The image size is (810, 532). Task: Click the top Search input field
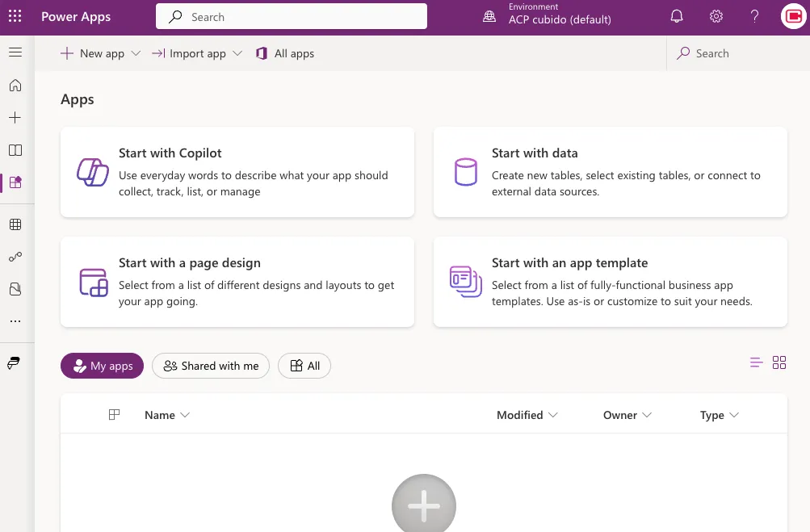[291, 16]
